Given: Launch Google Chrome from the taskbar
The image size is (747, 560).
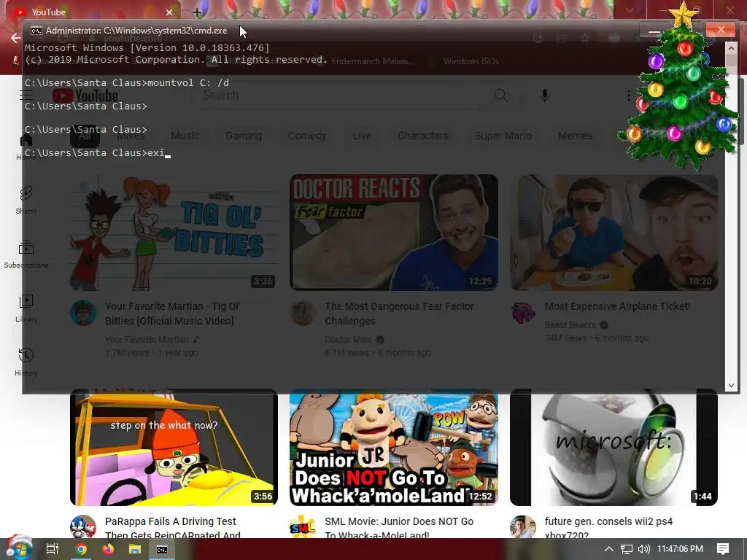Looking at the screenshot, I should [81, 549].
